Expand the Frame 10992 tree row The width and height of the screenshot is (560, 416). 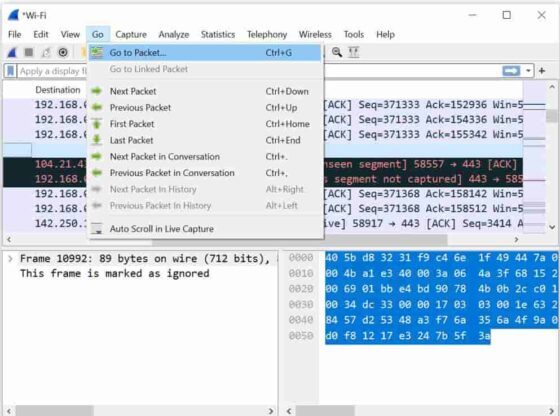(x=10, y=259)
